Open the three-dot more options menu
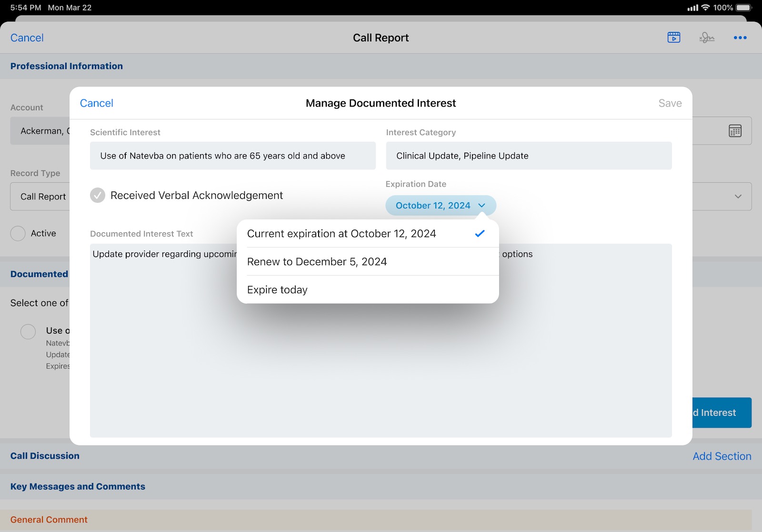Image resolution: width=762 pixels, height=532 pixels. [x=740, y=38]
